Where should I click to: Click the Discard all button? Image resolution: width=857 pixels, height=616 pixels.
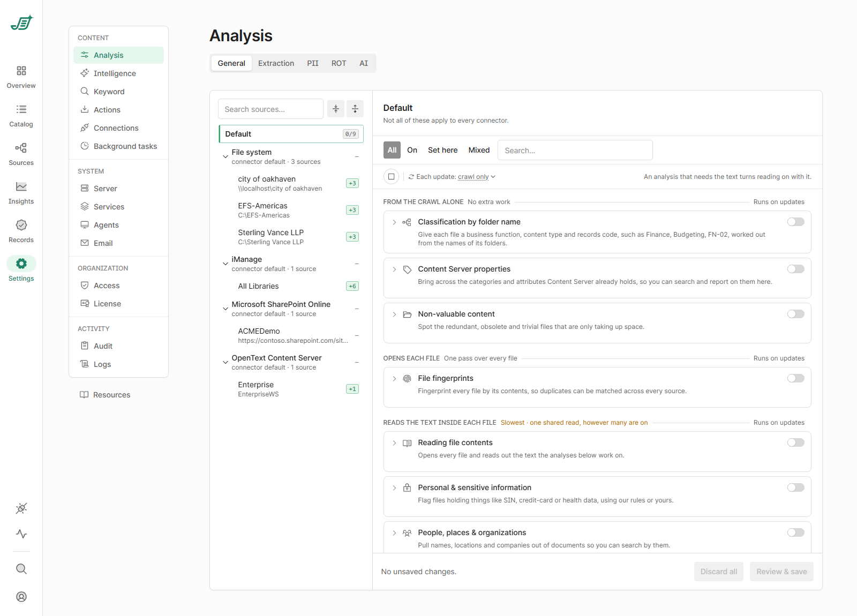tap(718, 572)
